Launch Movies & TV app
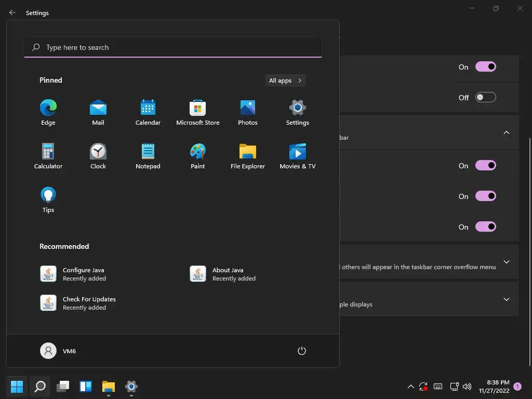 click(298, 156)
